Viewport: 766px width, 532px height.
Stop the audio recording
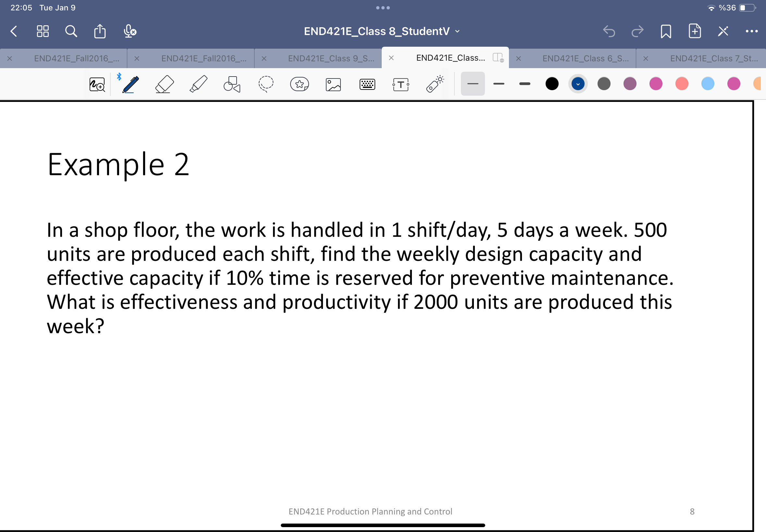tap(130, 31)
